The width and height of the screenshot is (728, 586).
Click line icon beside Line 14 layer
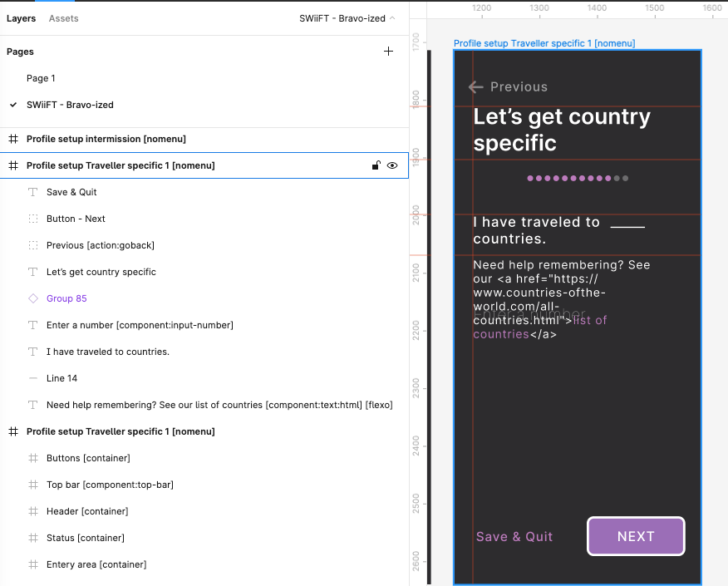(33, 378)
